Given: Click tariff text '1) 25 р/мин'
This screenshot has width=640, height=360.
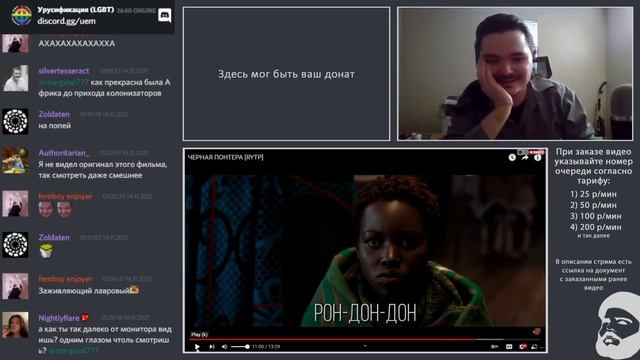Looking at the screenshot, I should [593, 194].
